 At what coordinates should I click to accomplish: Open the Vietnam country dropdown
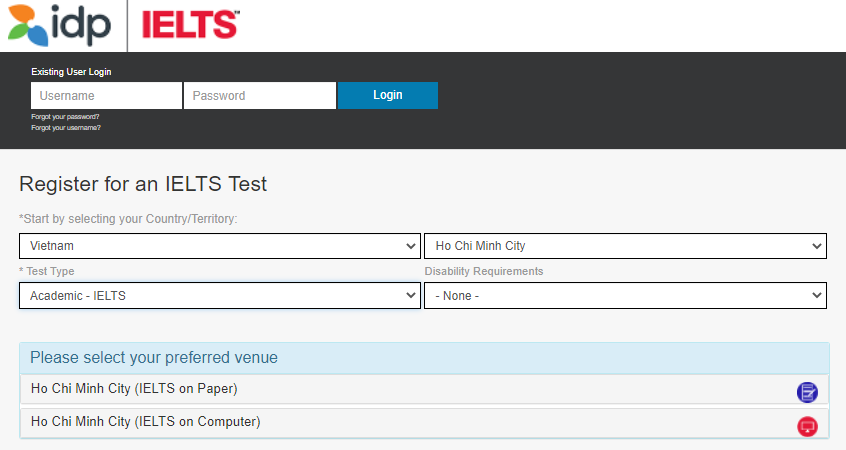(x=220, y=246)
